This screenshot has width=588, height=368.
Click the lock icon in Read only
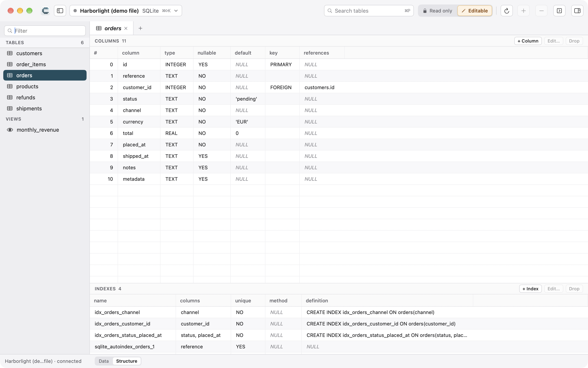point(425,11)
